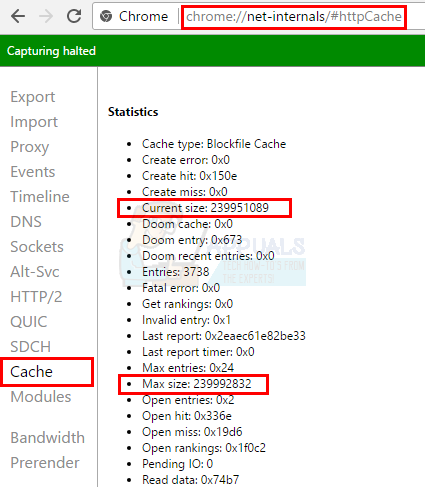425x487 pixels.
Task: Select the Proxy tab
Action: [30, 147]
